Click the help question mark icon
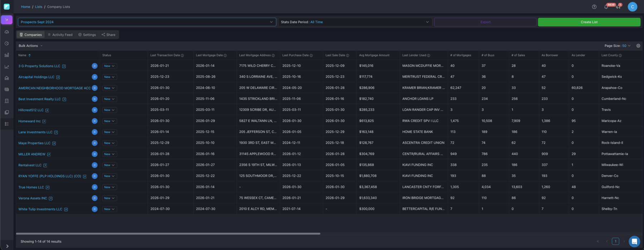This screenshot has height=250, width=644. [x=594, y=7]
